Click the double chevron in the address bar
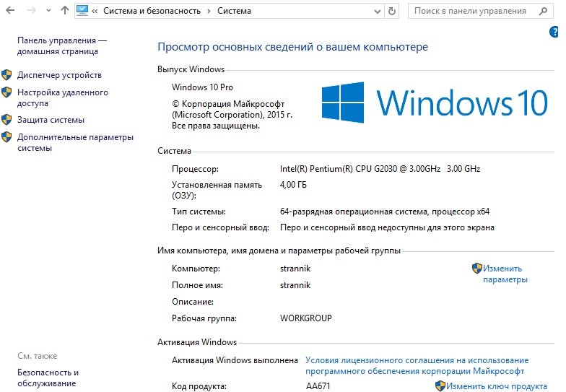566x392 pixels. click(x=95, y=12)
